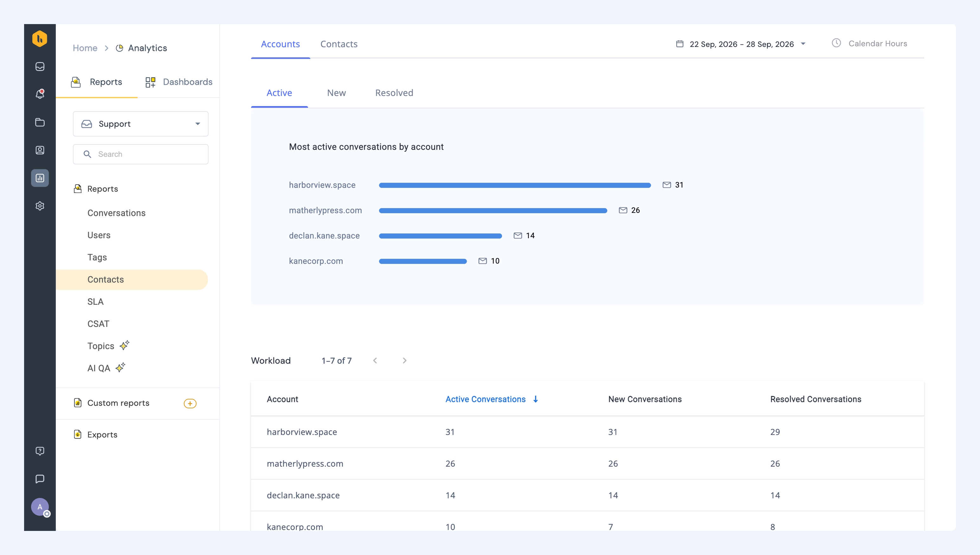Open Tags report
The image size is (980, 555).
pyautogui.click(x=97, y=257)
